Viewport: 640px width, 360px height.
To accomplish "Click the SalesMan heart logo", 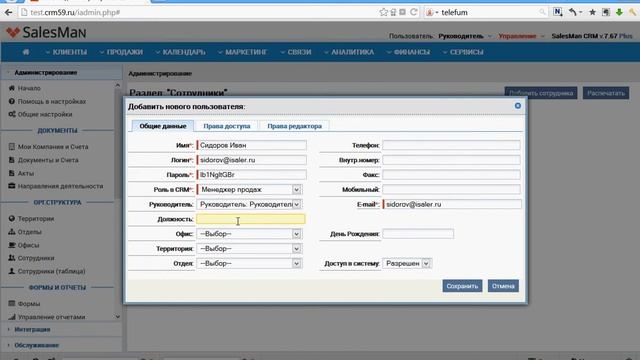I will point(13,32).
